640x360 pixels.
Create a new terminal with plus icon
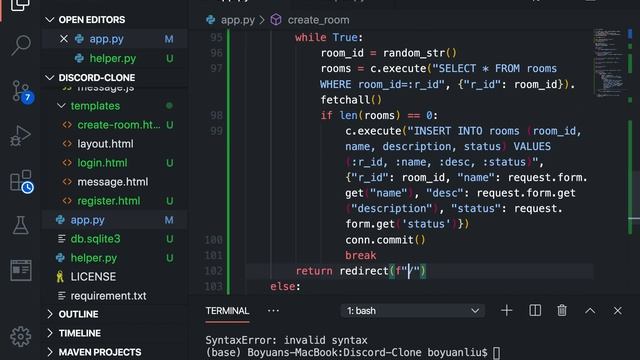[507, 311]
